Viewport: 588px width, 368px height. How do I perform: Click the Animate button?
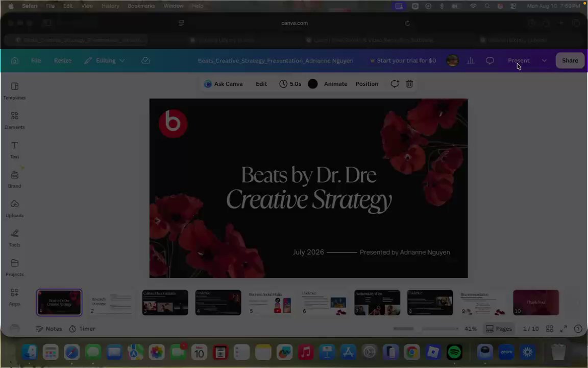click(336, 84)
